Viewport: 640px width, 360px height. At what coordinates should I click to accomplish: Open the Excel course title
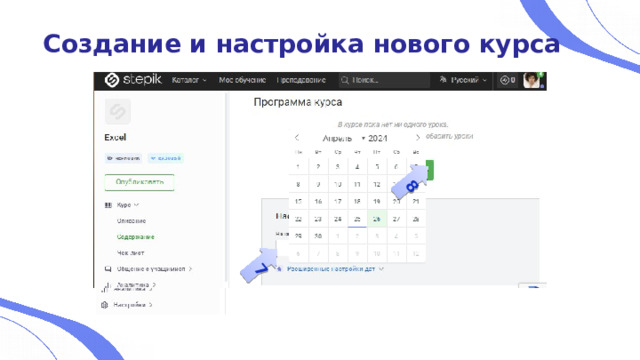(x=115, y=138)
